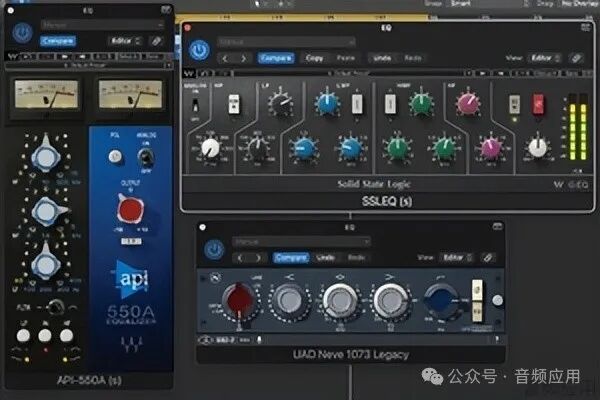Toggle the API-550A plugin power button
Screen dimensions: 600x400
coord(23,33)
